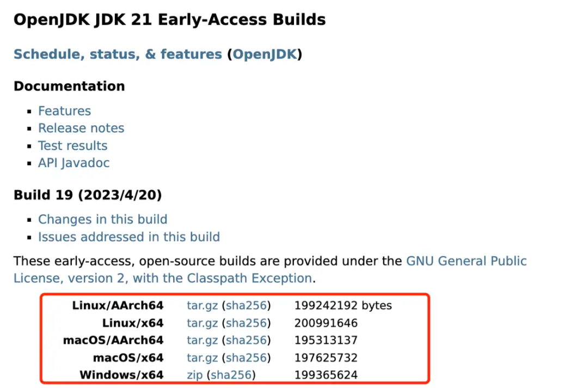
Task: View sha256 for Windows/x64 zip
Action: pyautogui.click(x=231, y=375)
